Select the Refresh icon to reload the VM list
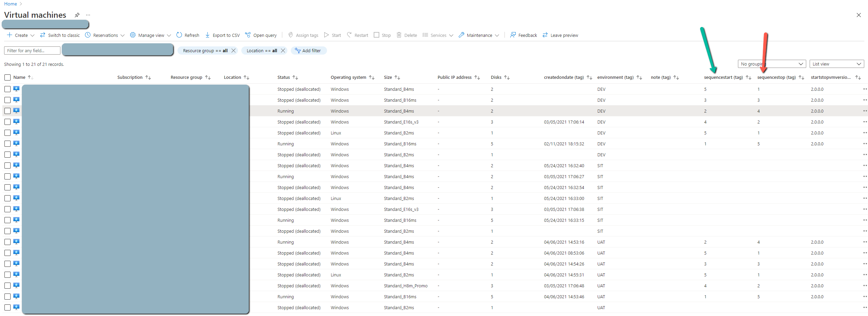This screenshot has width=868, height=316. tap(180, 35)
